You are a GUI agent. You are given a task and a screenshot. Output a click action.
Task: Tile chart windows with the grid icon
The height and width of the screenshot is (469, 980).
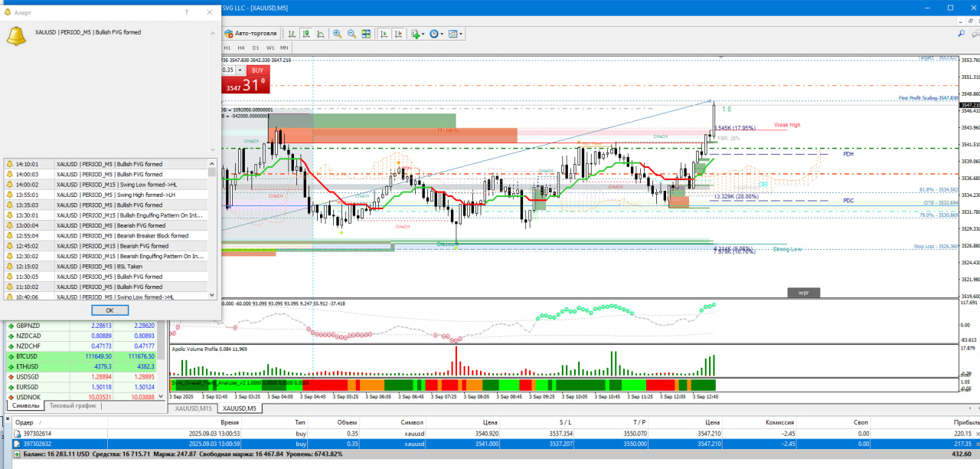coord(366,34)
